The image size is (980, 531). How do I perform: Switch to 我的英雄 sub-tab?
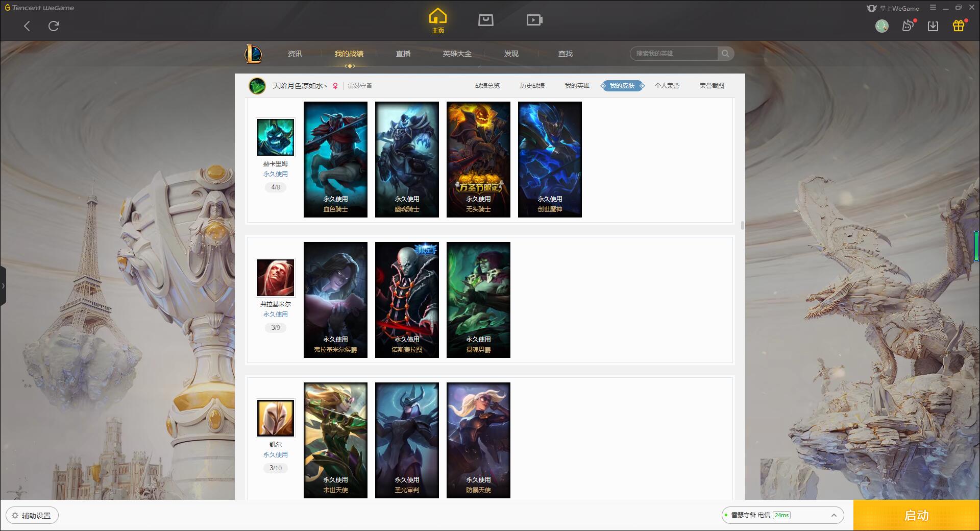577,86
